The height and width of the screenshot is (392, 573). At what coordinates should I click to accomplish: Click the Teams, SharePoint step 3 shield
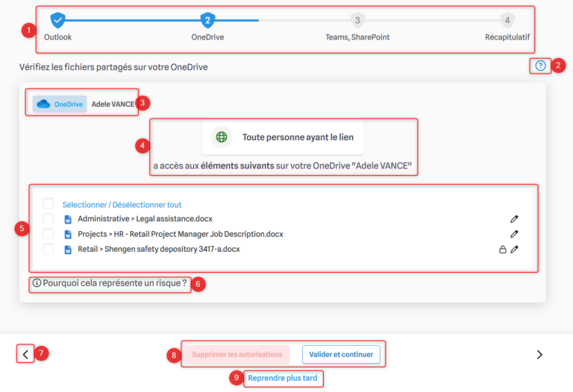tap(357, 20)
